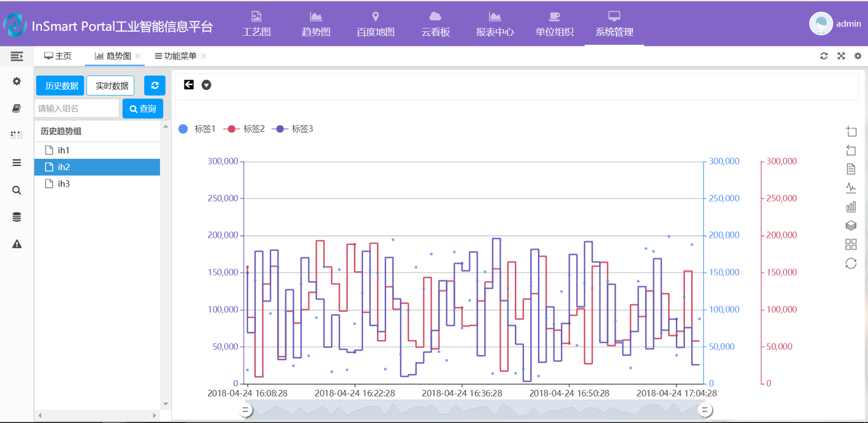Screen dimensions: 868x423
Task: Click the 2018-04-24 16:36:28 axis label
Action: 462,393
